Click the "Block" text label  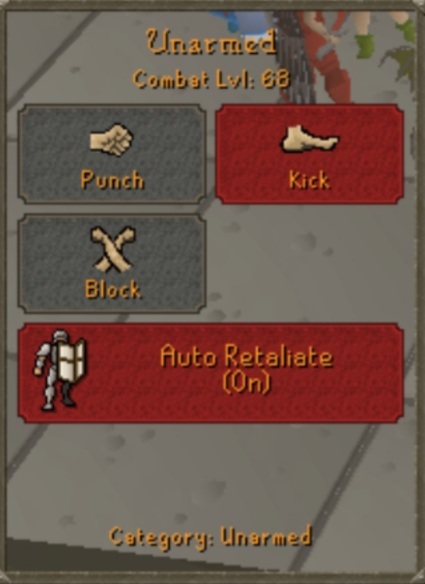pos(113,289)
